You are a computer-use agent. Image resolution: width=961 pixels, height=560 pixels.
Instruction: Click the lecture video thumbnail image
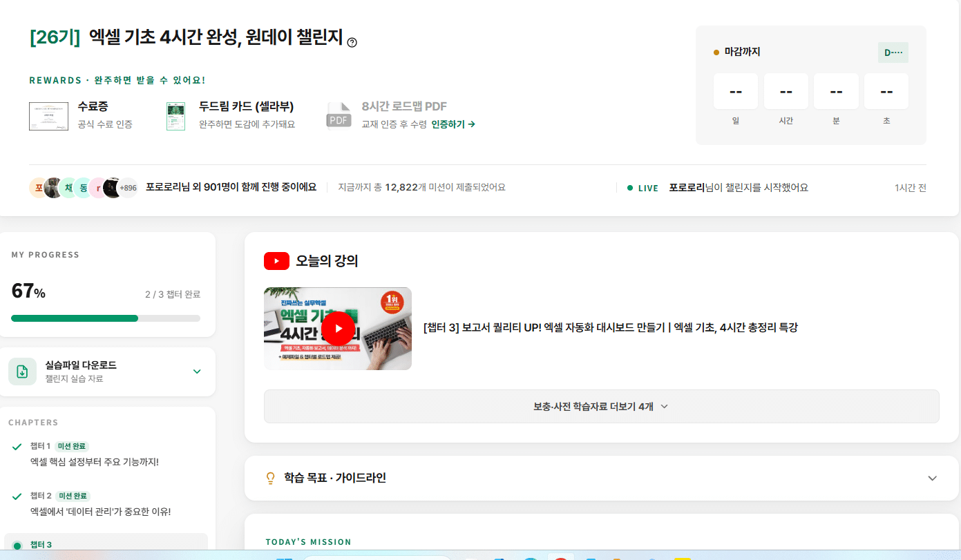(338, 329)
